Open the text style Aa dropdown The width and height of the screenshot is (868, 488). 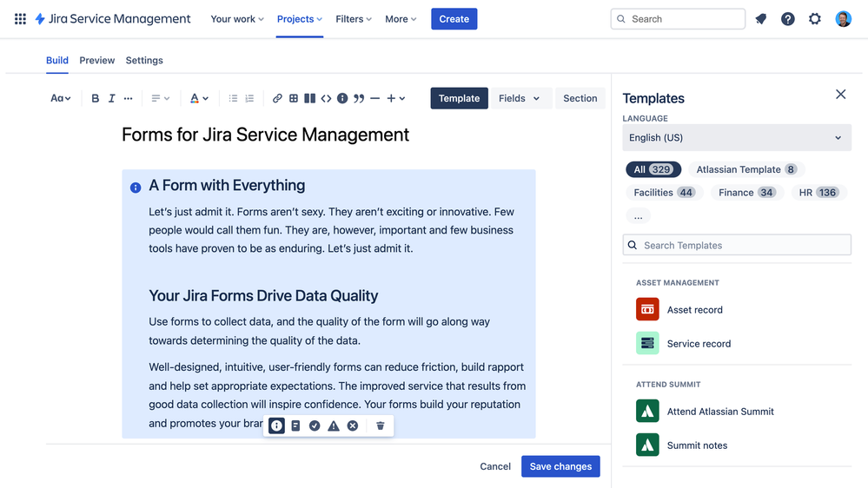point(61,98)
